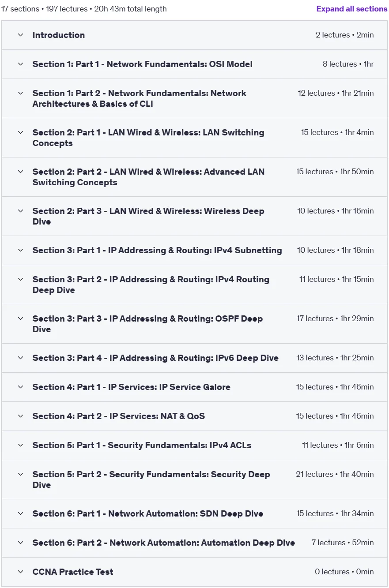
Task: Expand all sections link
Action: 352,9
